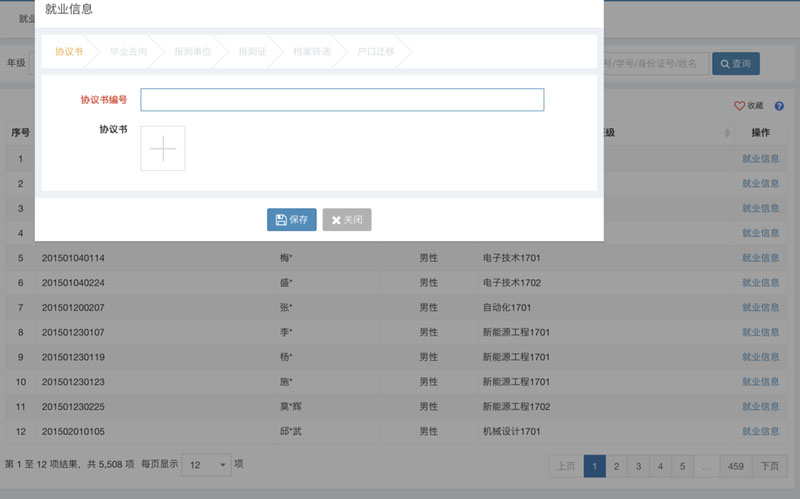This screenshot has height=499, width=800.
Task: Open 就业信息 link for student 201501200207
Action: [760, 307]
